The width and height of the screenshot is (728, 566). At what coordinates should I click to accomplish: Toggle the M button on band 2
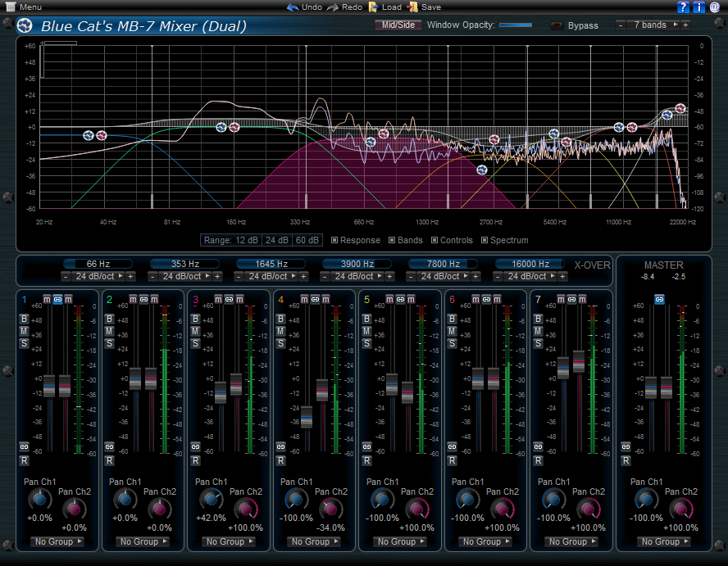tap(110, 331)
